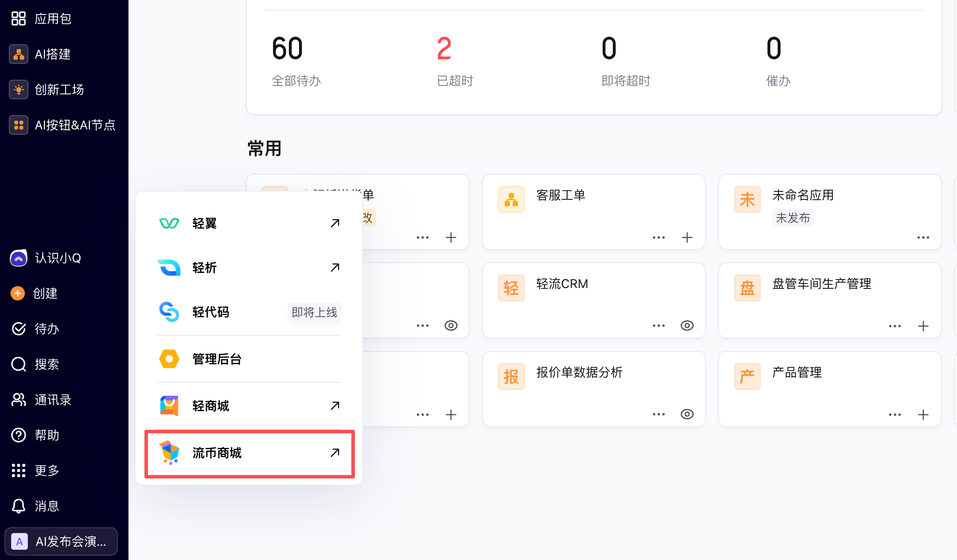The image size is (957, 560).
Task: Select 管理后台 in the popup menu
Action: pyautogui.click(x=249, y=359)
